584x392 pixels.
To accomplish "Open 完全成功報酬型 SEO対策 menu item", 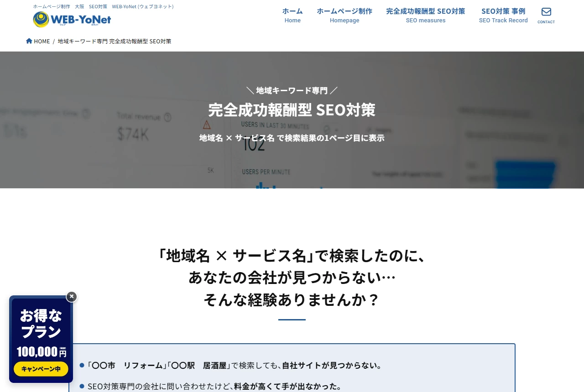I will click(426, 15).
